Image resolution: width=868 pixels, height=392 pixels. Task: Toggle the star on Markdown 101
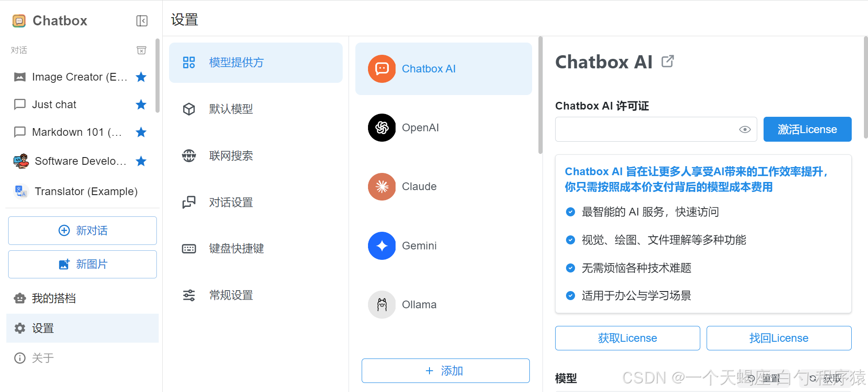(x=141, y=132)
